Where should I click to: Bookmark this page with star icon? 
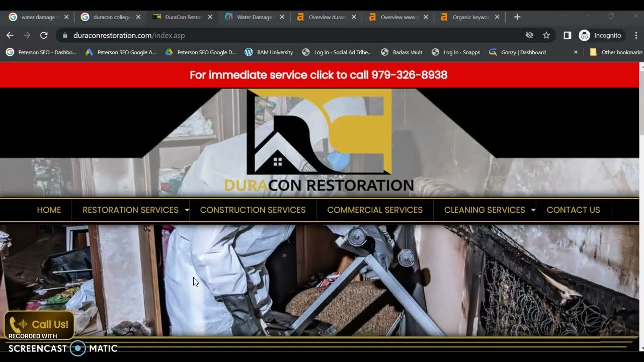click(546, 35)
